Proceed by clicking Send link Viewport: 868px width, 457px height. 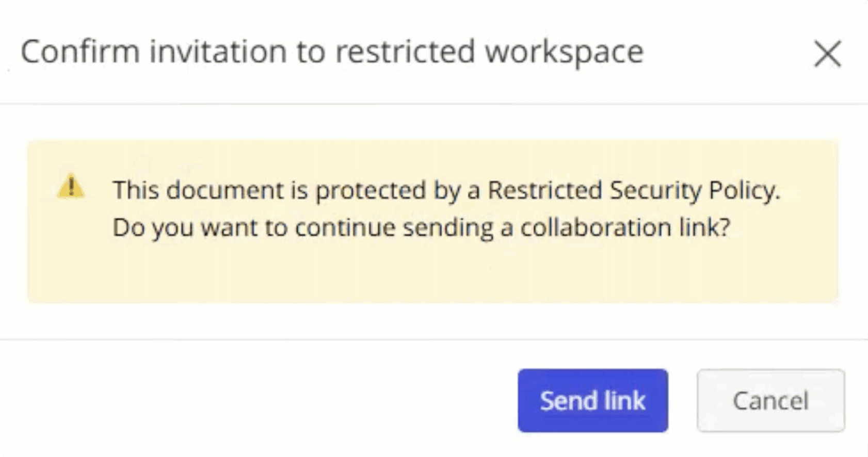[x=592, y=400]
